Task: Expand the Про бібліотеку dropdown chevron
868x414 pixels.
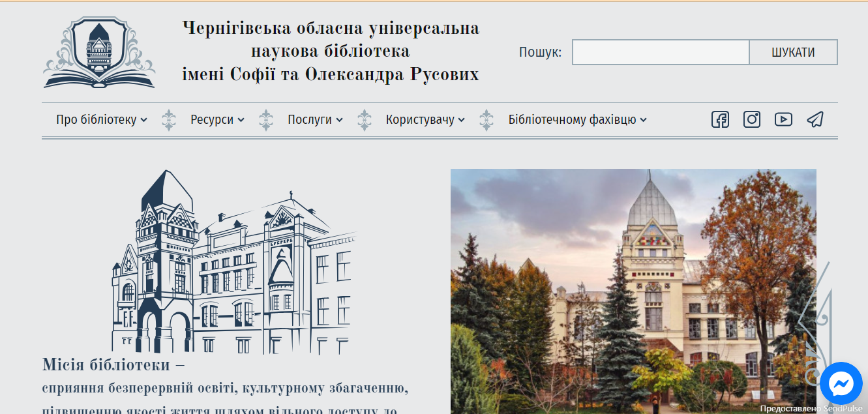Action: point(144,120)
